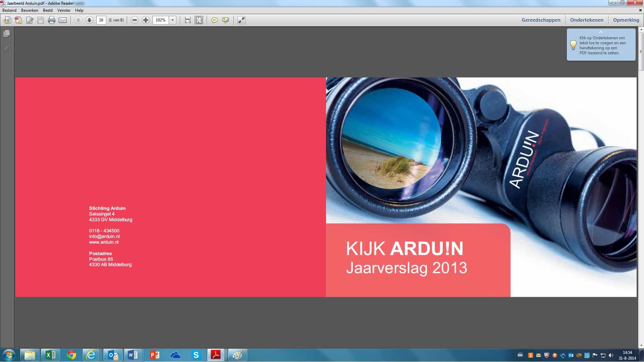Open network tray icon
This screenshot has width=644, height=362.
603,355
